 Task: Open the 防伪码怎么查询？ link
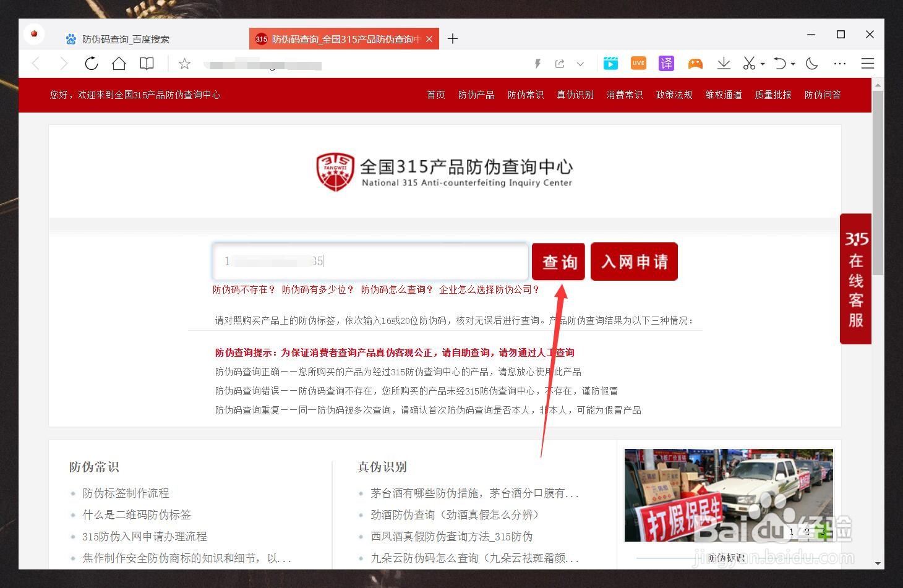(397, 289)
